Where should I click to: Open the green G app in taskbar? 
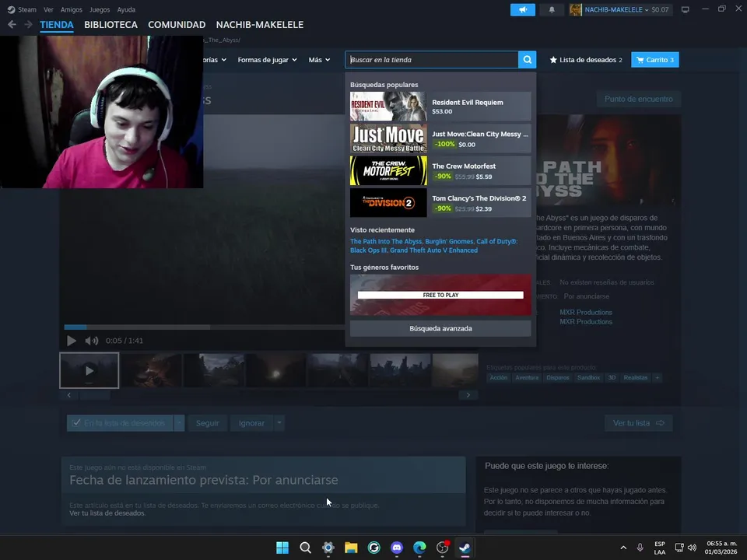coord(374,548)
